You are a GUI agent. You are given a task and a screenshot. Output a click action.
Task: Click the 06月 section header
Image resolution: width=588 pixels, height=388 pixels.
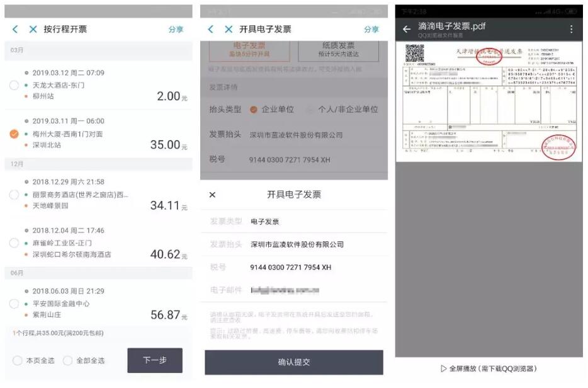[x=98, y=273]
